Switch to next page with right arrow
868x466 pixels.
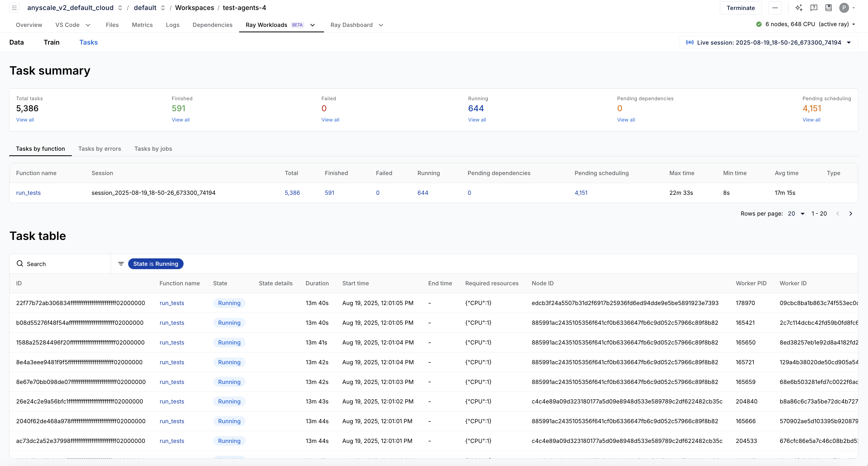tap(851, 213)
